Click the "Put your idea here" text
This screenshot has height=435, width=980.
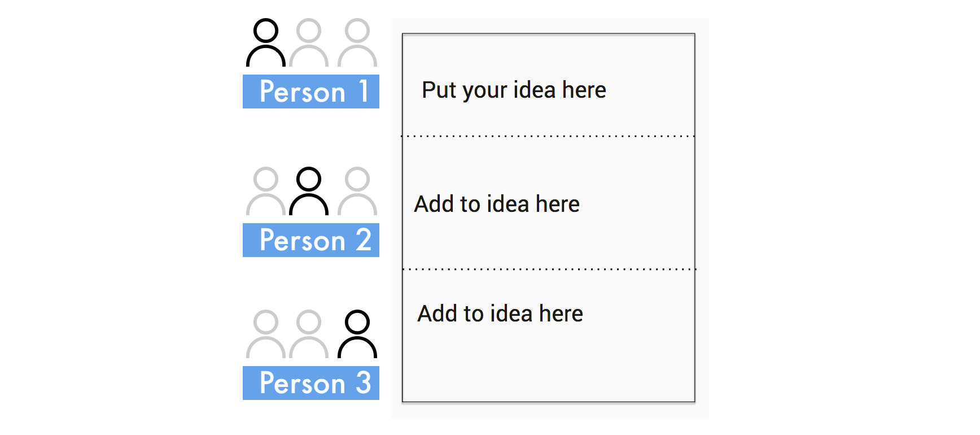coord(514,90)
